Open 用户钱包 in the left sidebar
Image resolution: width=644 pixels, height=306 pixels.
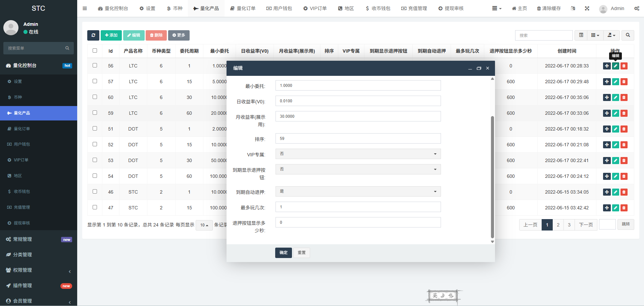(x=22, y=144)
